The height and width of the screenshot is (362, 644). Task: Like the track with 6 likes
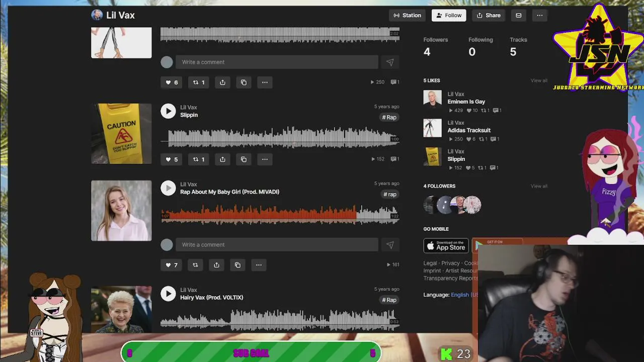(x=172, y=82)
